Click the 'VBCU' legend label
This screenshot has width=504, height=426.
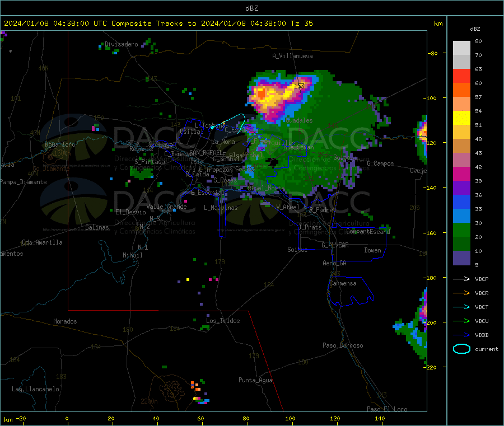click(x=482, y=321)
